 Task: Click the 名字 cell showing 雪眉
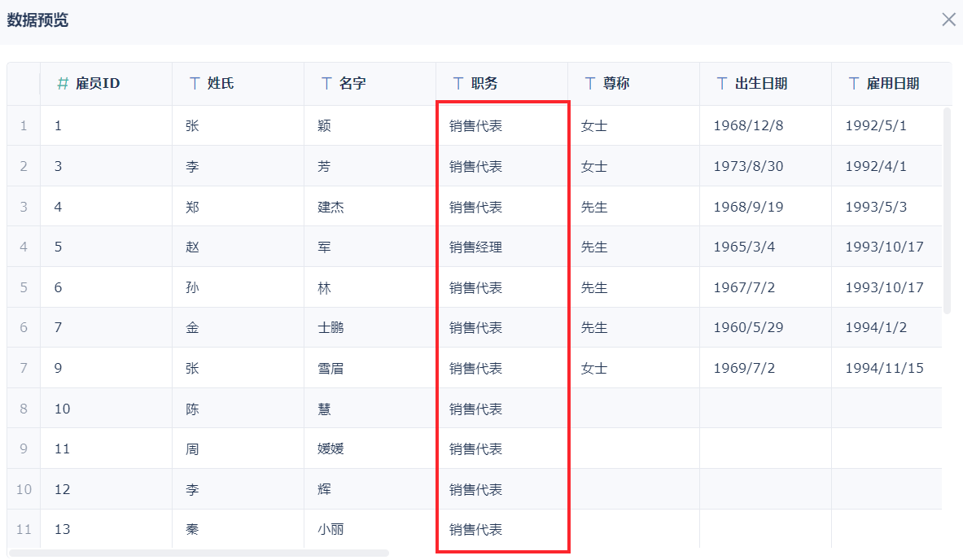(x=330, y=368)
